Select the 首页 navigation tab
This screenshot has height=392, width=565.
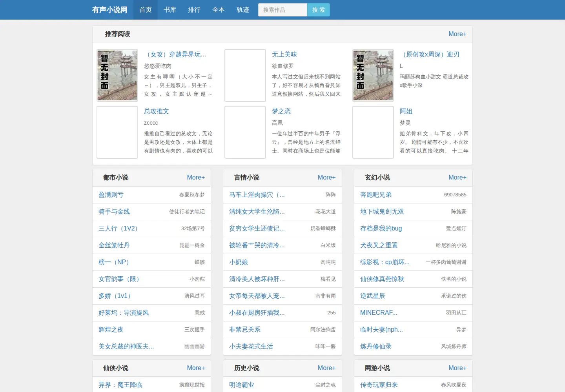146,10
